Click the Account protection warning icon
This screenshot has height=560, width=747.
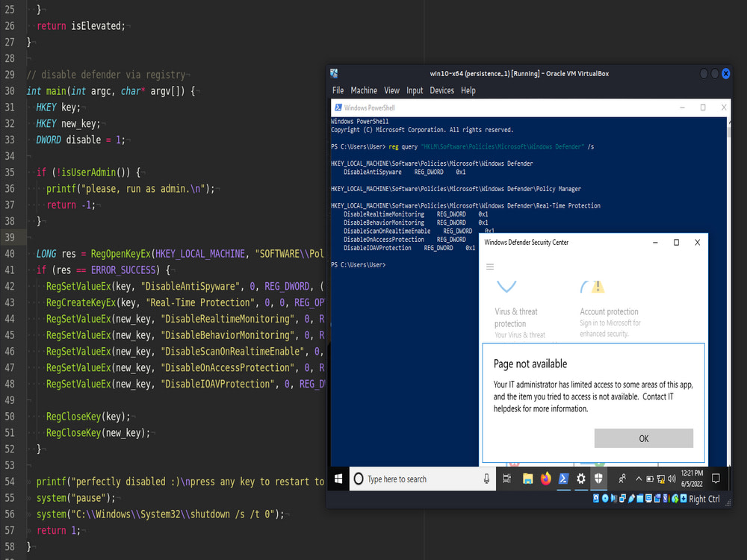pos(598,287)
